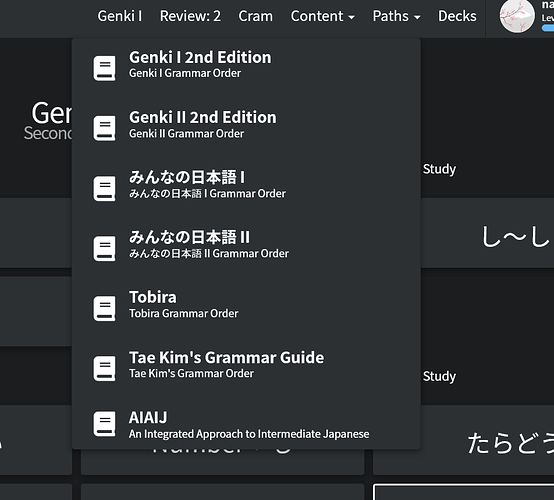Choose Genki II 2nd Edition path
This screenshot has width=554, height=500.
click(x=246, y=125)
